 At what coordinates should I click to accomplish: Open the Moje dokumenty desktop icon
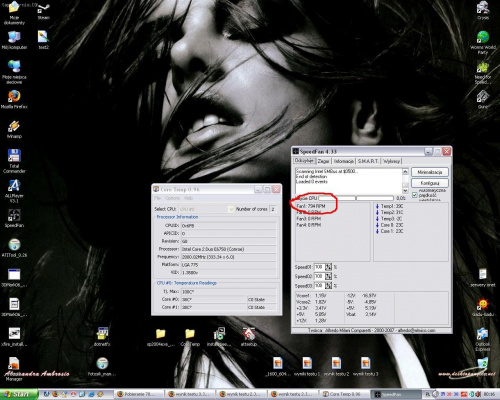click(x=14, y=13)
